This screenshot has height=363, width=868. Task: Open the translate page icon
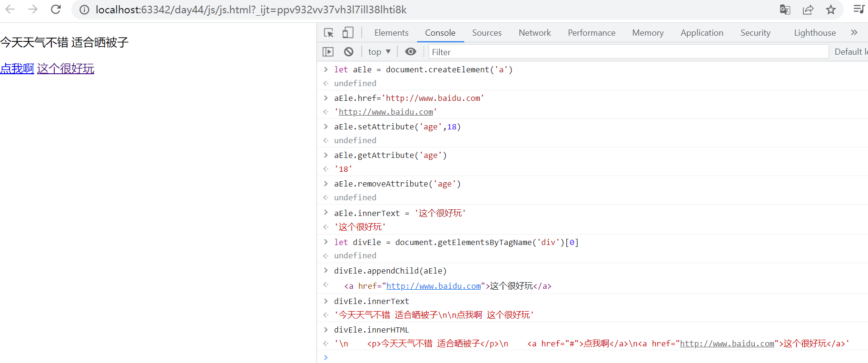click(x=785, y=10)
